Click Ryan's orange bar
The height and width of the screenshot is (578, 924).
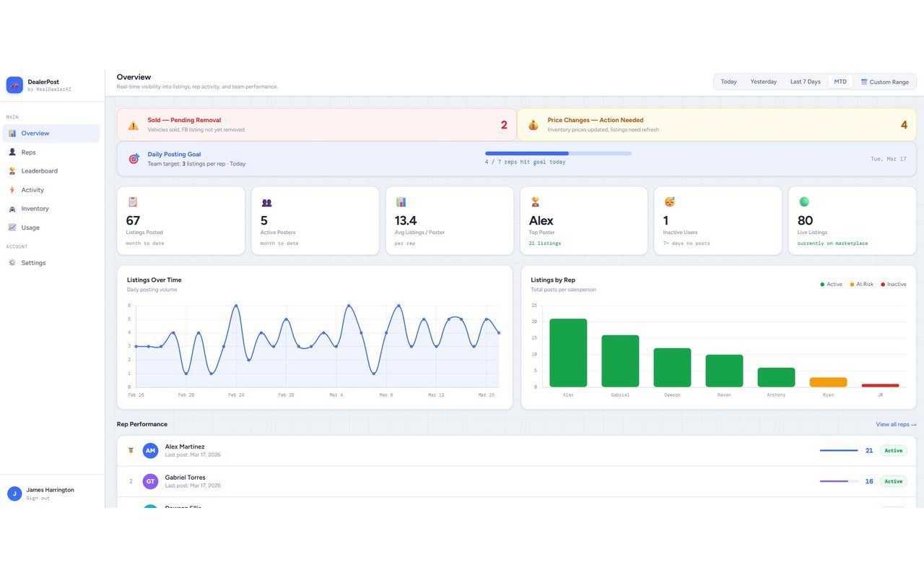coord(828,382)
